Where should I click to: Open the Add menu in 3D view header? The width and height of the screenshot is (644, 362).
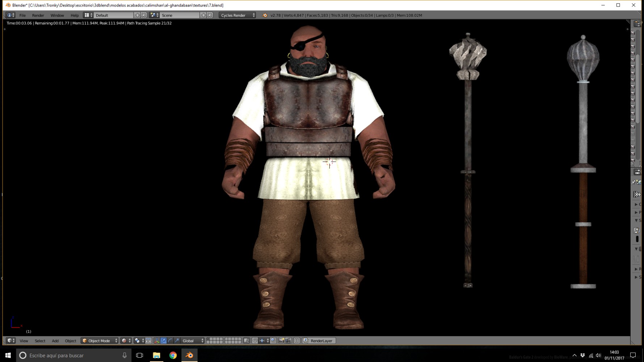[55, 341]
